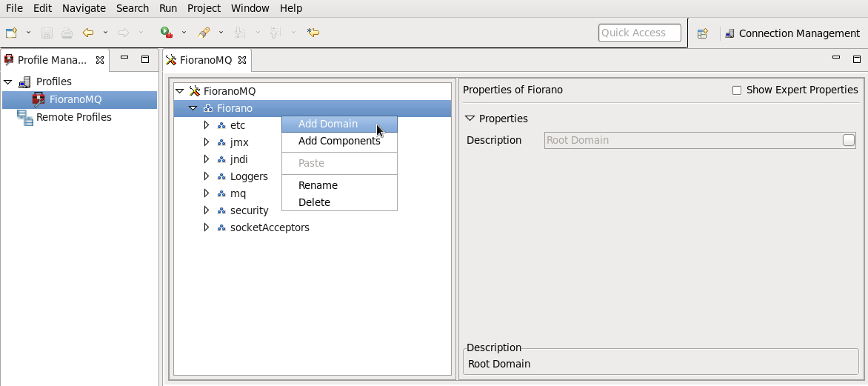Enable the Show Expert Properties checkbox
The height and width of the screenshot is (386, 868).
[x=737, y=90]
